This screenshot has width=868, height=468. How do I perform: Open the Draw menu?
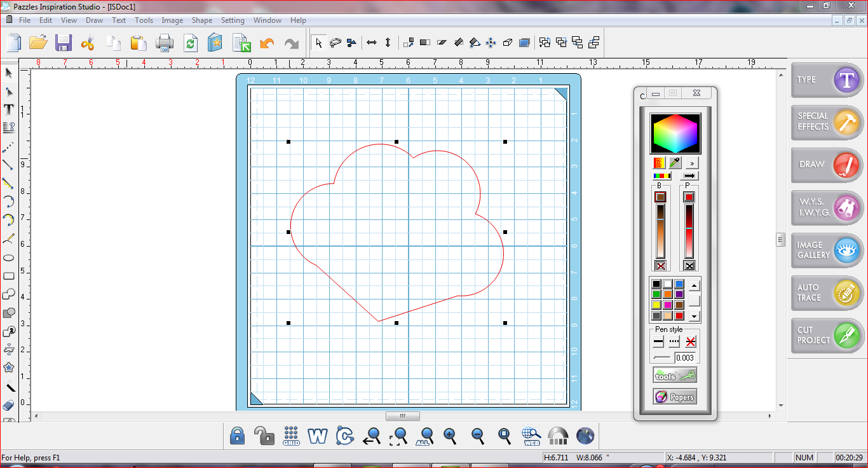95,20
